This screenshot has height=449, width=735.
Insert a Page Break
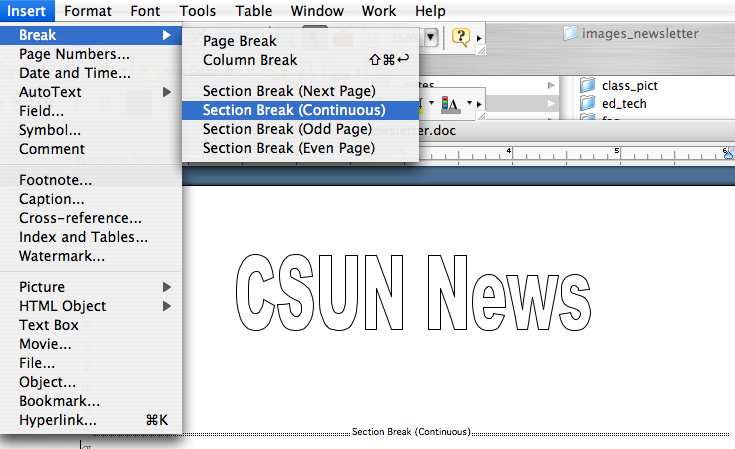pos(300,41)
